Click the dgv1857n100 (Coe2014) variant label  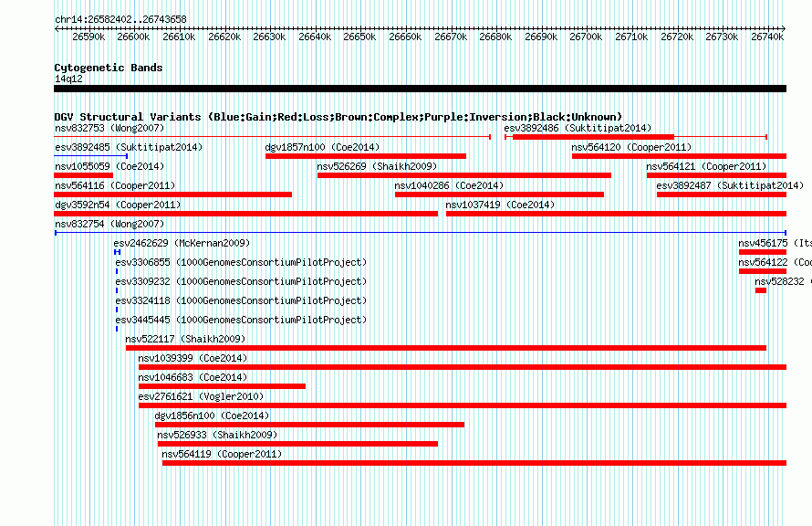322,147
